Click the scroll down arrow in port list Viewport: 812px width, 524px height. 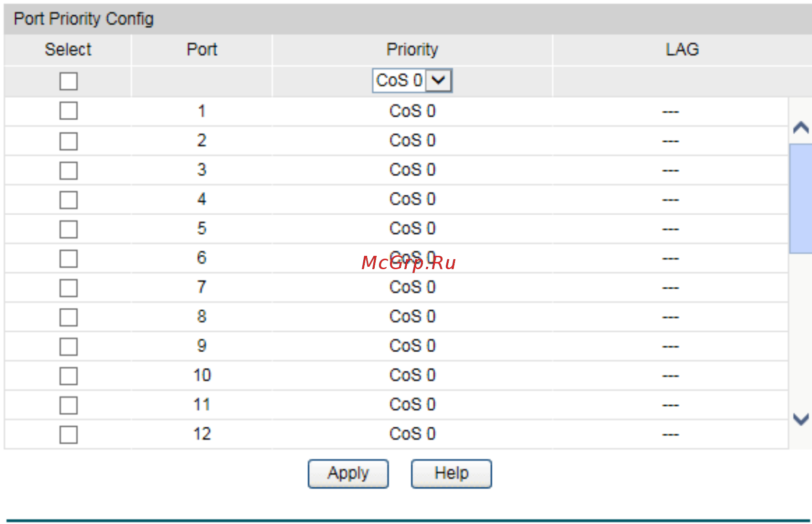point(801,419)
